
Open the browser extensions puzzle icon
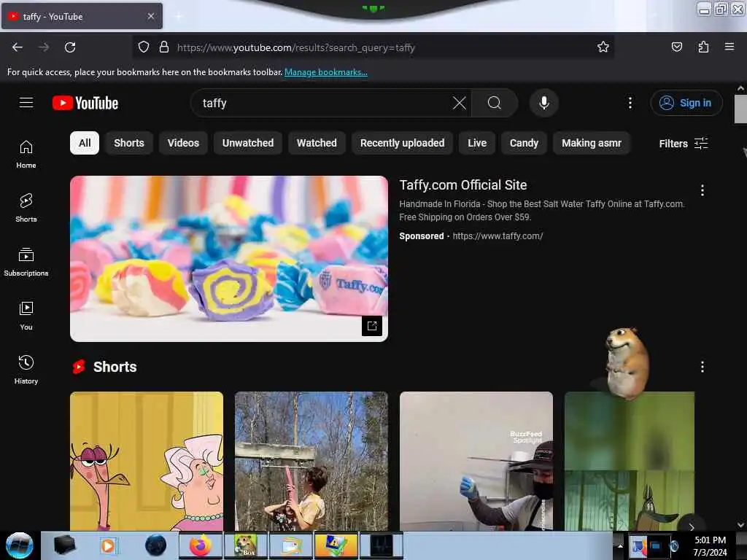pyautogui.click(x=703, y=47)
